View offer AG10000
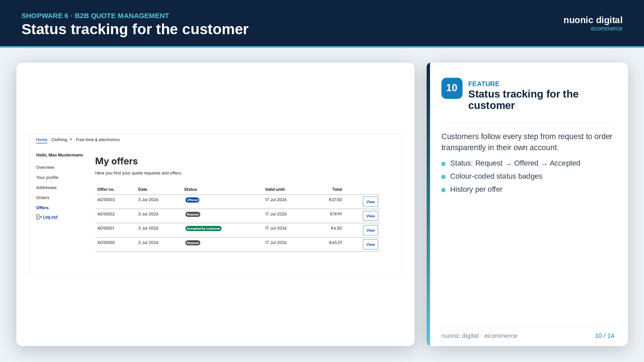 (x=370, y=244)
